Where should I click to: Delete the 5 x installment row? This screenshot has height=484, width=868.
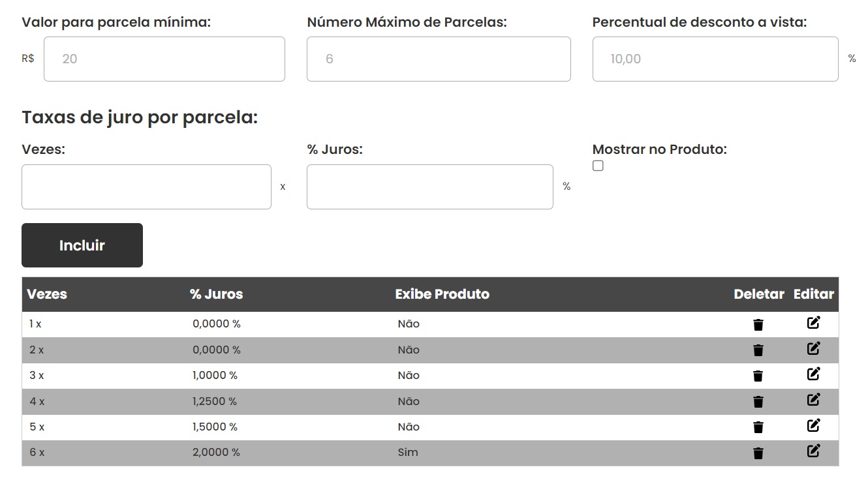[758, 427]
